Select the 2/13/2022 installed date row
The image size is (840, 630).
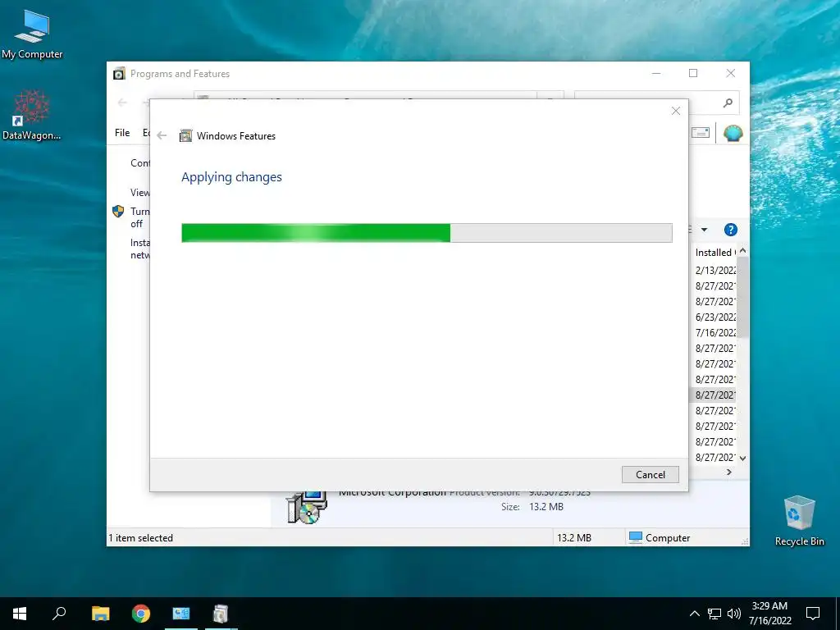click(714, 270)
